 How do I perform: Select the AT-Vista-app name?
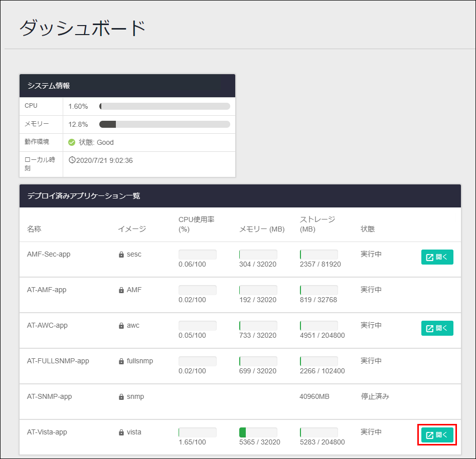tap(47, 432)
